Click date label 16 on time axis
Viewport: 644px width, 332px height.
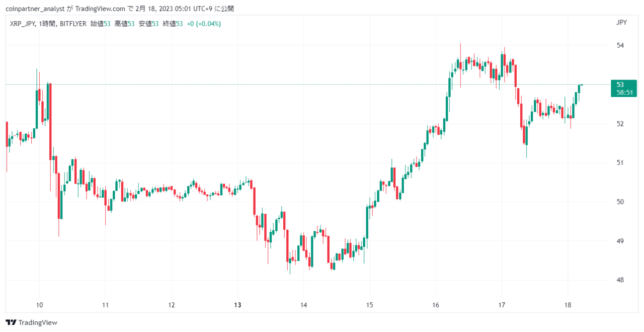(436, 305)
